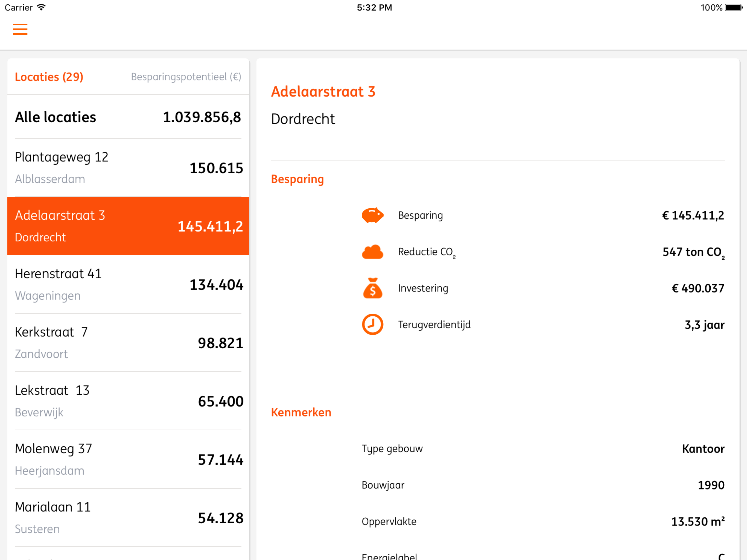Tap the Locaties (29) header
Image resolution: width=747 pixels, height=560 pixels.
49,77
